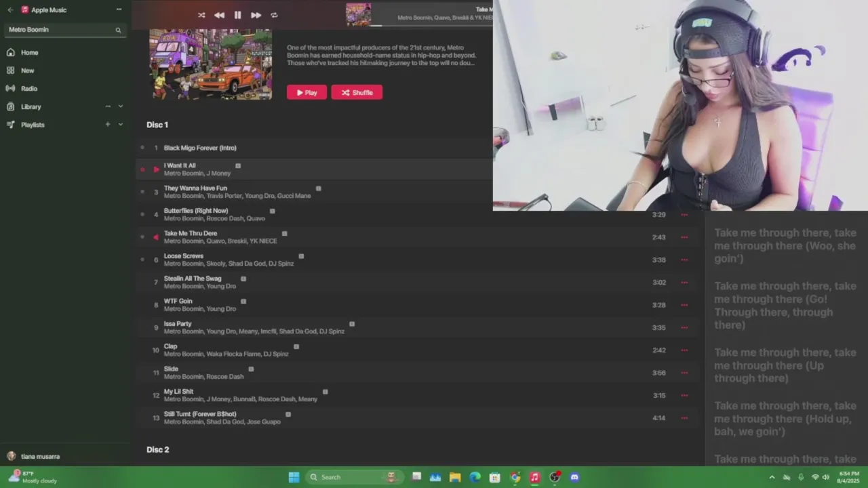Show hidden system tray icons chevron
The height and width of the screenshot is (488, 868).
(772, 477)
